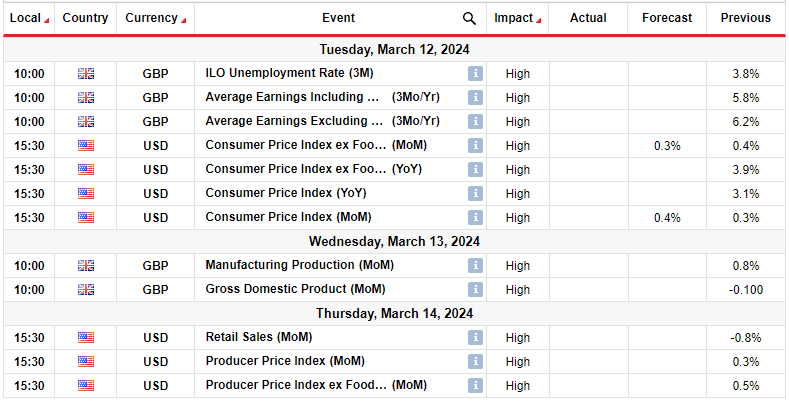This screenshot has height=401, width=789.
Task: Click US flag in Retail Sales row
Action: tap(86, 337)
